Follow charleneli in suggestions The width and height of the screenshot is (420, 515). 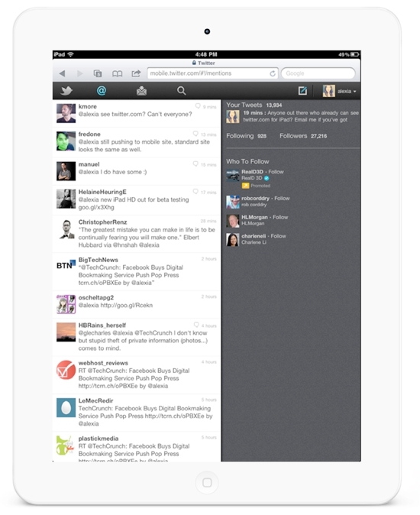[x=278, y=236]
